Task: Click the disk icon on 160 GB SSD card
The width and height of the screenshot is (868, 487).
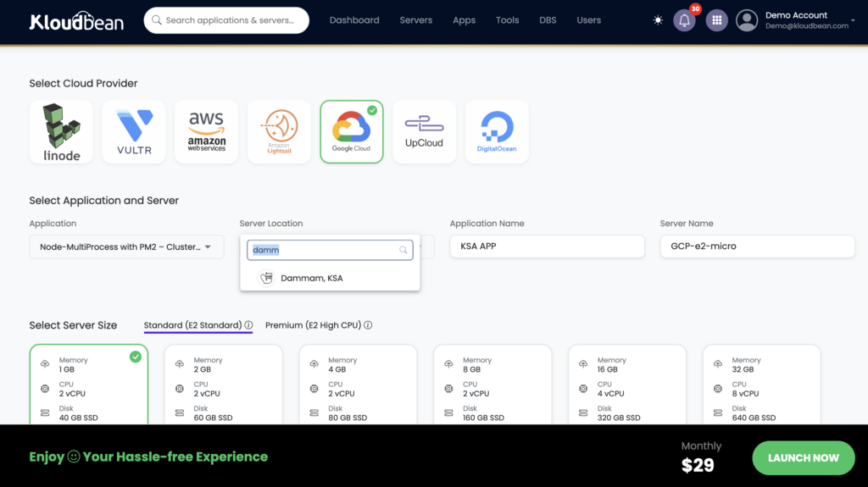Action: coord(448,412)
